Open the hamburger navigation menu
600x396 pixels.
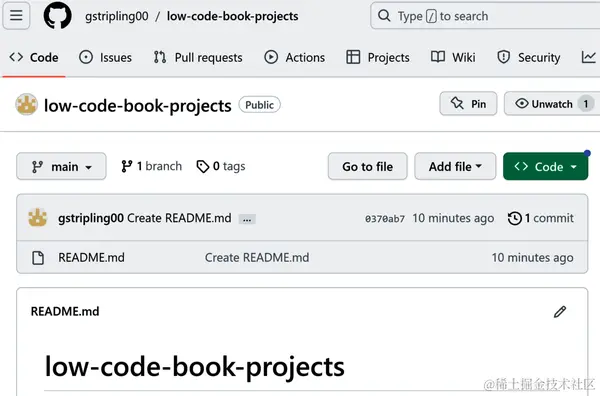pyautogui.click(x=16, y=16)
